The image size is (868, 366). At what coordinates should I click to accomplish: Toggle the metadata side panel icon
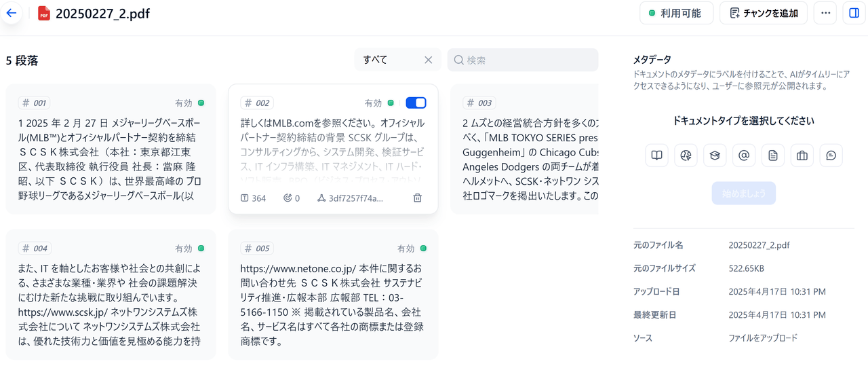[x=854, y=13]
